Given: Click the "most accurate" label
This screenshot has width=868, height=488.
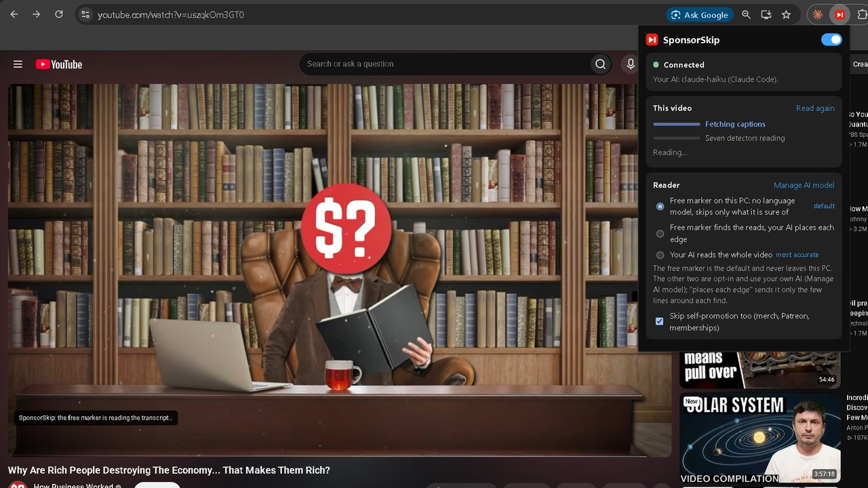Looking at the screenshot, I should pos(797,255).
